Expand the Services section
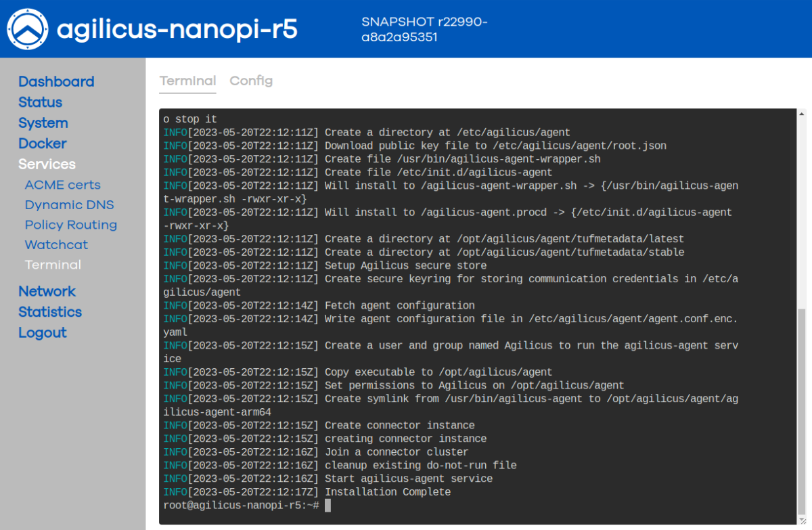Viewport: 812px width, 530px height. pos(47,164)
